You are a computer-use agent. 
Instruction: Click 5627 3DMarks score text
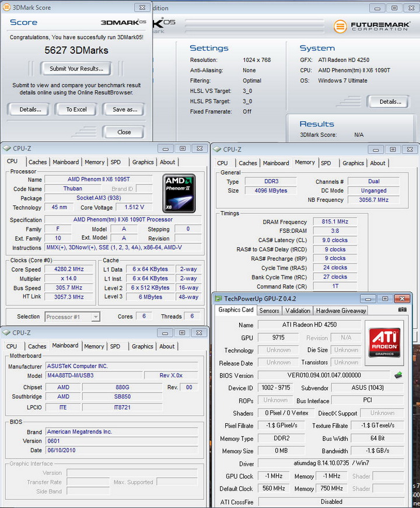coord(76,50)
